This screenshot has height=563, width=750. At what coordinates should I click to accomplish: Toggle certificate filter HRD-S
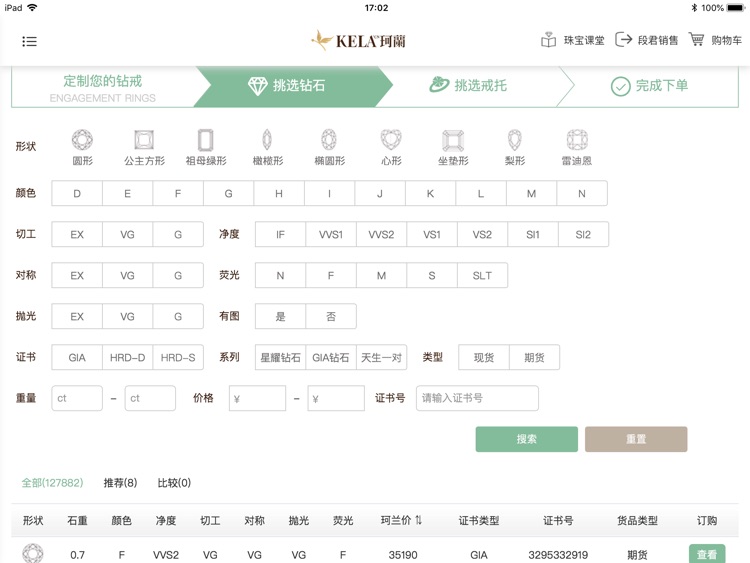178,357
